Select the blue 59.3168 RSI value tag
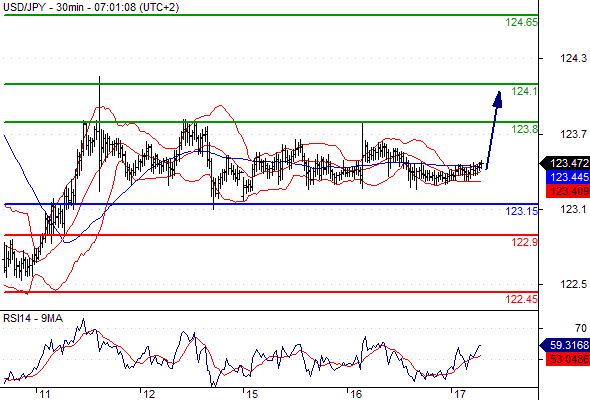This screenshot has height=400, width=590. tap(565, 345)
